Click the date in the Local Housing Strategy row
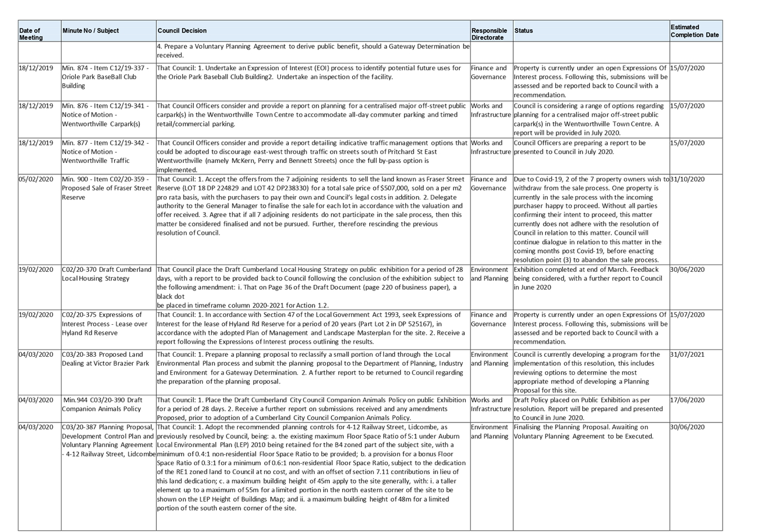The height and width of the screenshot is (532, 767). coord(36,270)
